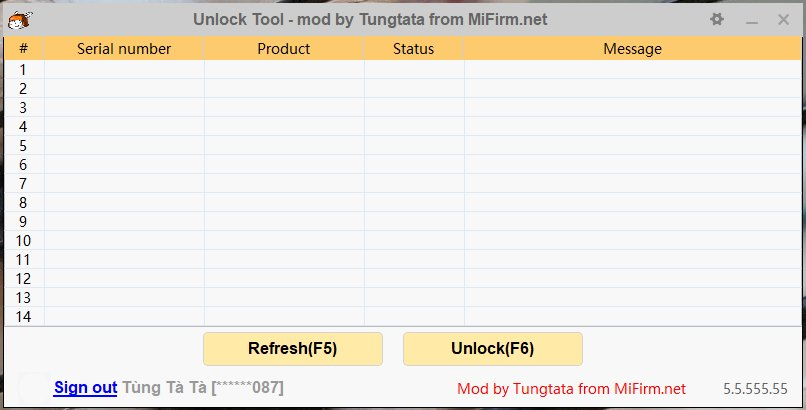806x410 pixels.
Task: Click the Message cell in row 7
Action: pyautogui.click(x=632, y=183)
